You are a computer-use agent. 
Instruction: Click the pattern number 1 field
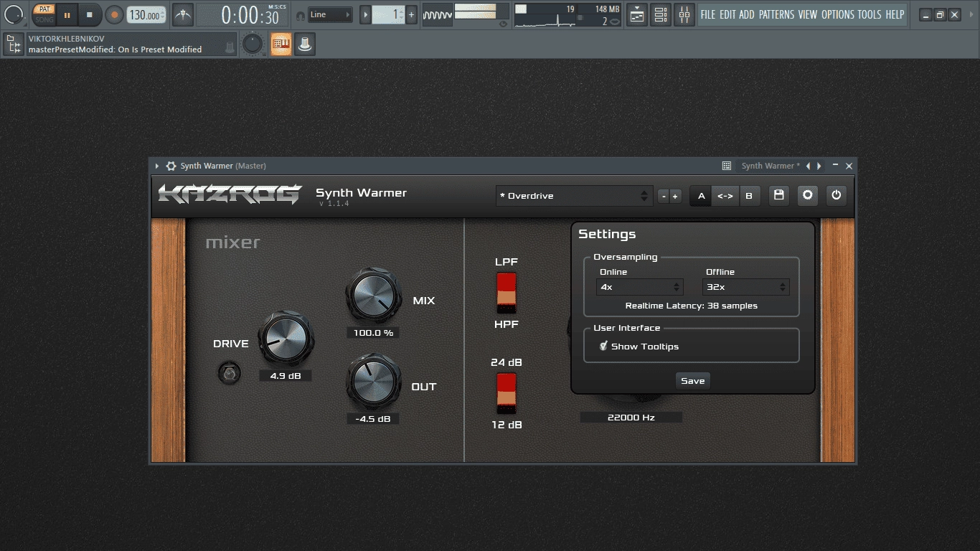point(388,14)
